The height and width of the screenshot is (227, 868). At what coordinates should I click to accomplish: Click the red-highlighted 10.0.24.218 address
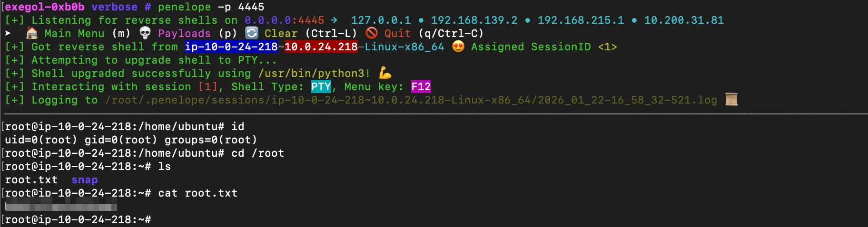click(321, 47)
